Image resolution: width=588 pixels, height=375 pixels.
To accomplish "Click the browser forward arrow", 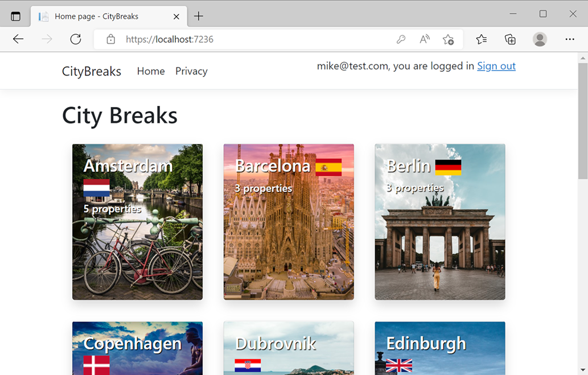I will pos(47,39).
